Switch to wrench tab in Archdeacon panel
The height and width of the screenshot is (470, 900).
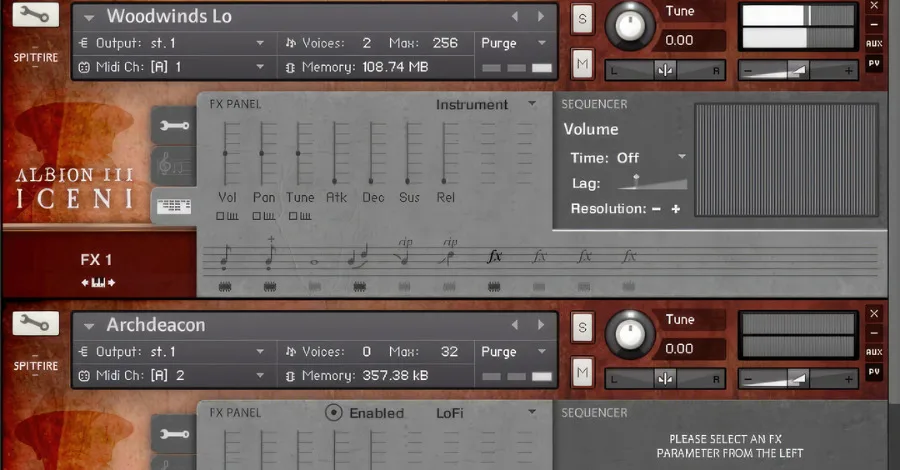coord(174,434)
